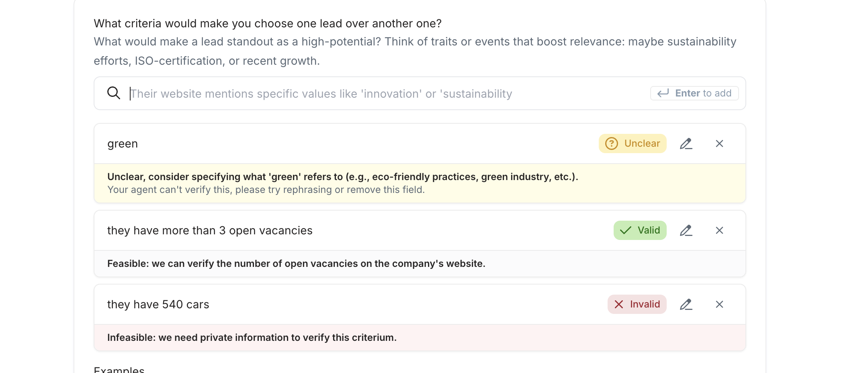The image size is (868, 373).
Task: Select the 'green' criterion text
Action: click(x=123, y=143)
